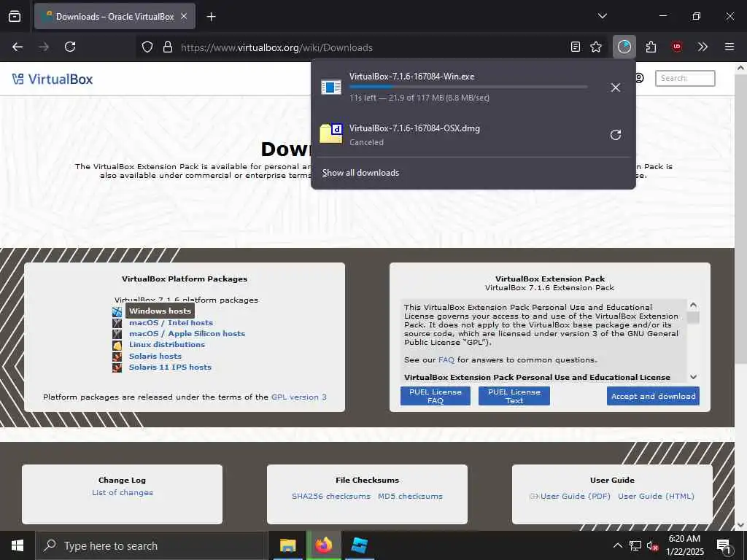The image size is (747, 560).
Task: Open Linux distributions link
Action: pos(167,344)
